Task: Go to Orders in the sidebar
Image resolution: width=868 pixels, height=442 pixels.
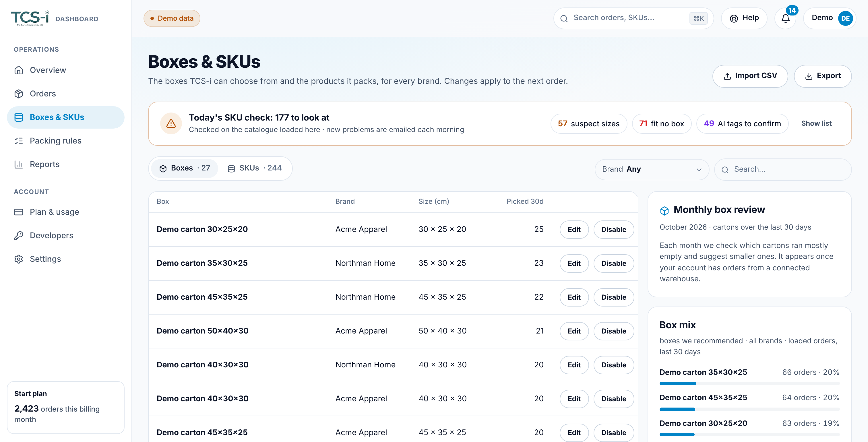Action: (x=66, y=94)
